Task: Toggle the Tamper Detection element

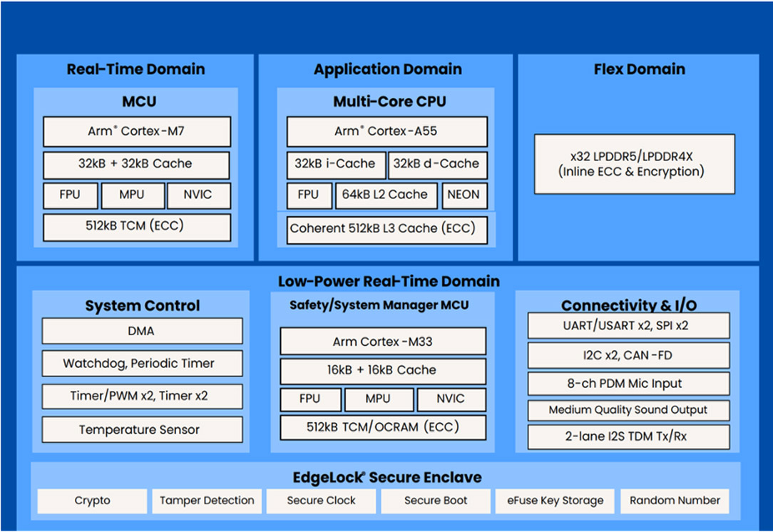Action: point(206,501)
